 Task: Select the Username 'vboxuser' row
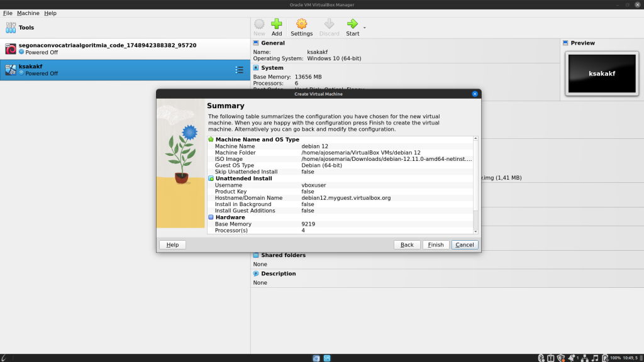click(x=340, y=185)
